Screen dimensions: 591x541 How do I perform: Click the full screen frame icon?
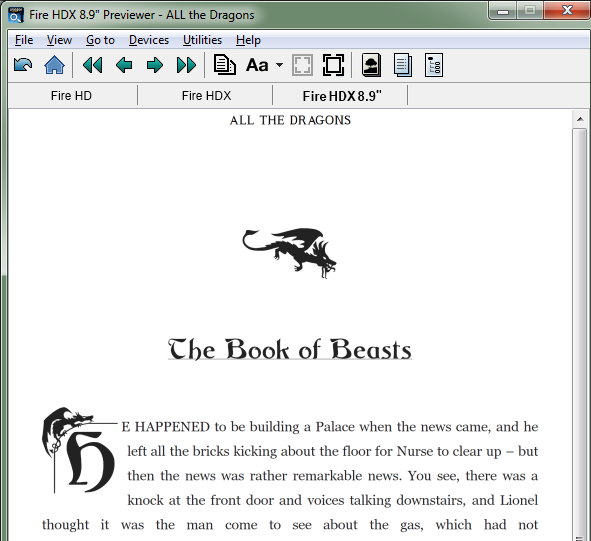point(333,65)
